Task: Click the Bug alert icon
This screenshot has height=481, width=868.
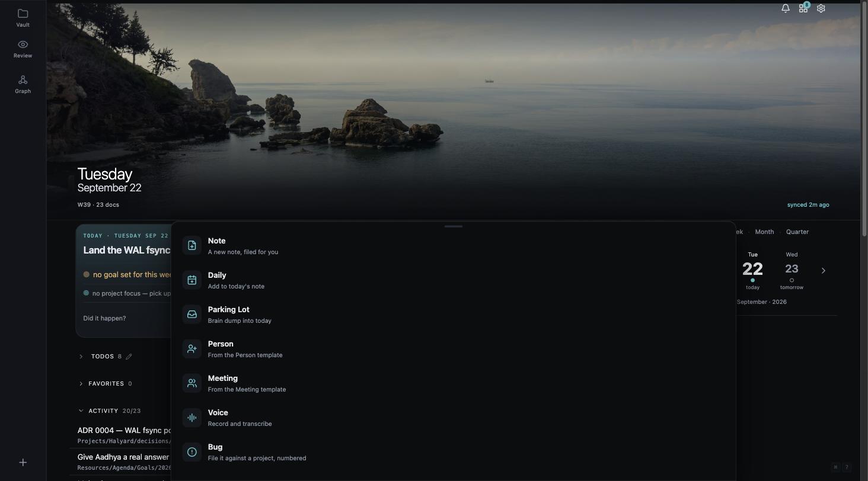Action: 192,452
